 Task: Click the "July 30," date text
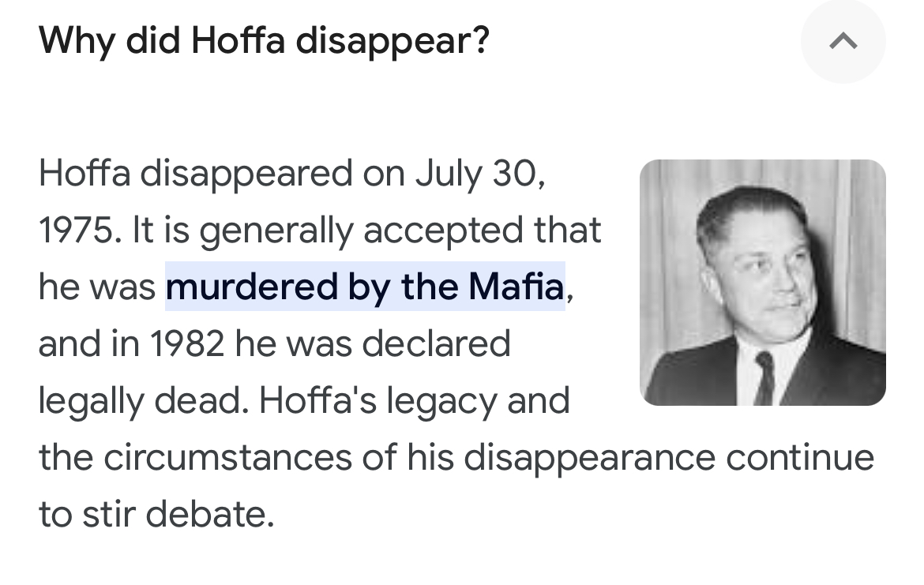480,174
